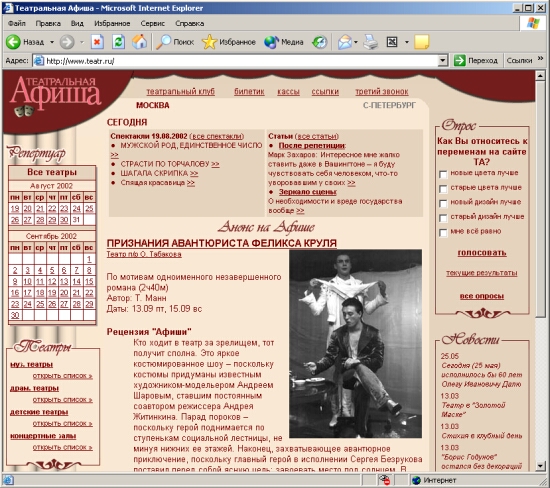Open list under 'муз. театры'
The image size is (550, 488).
(x=62, y=376)
